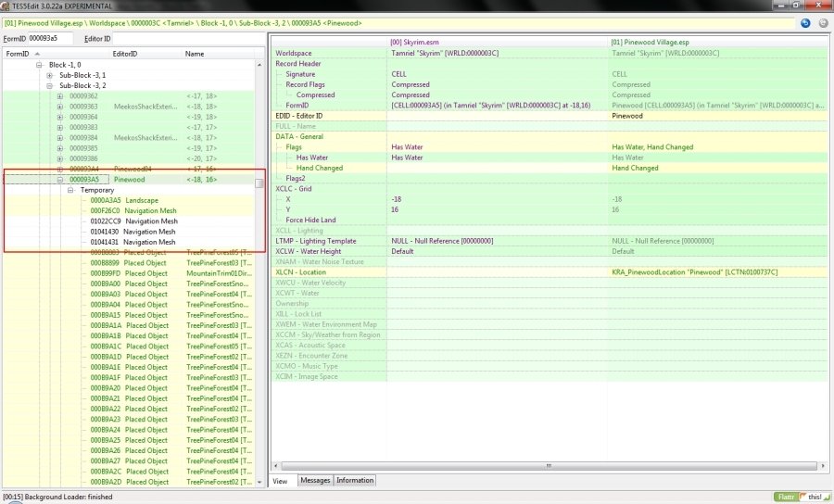Expand record 00009362 node
Screen dimensions: 834x504
pyautogui.click(x=60, y=96)
